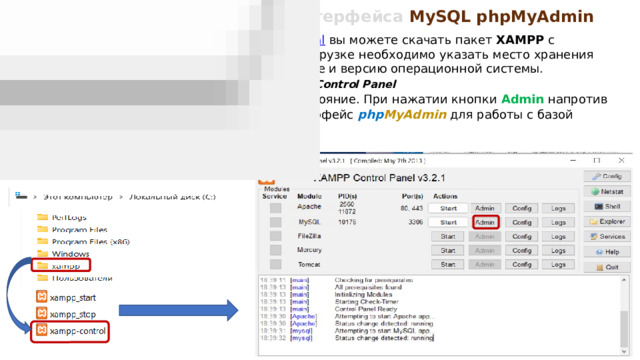Click the breadcrumb chevron before 'Локальный диск'

click(121, 197)
